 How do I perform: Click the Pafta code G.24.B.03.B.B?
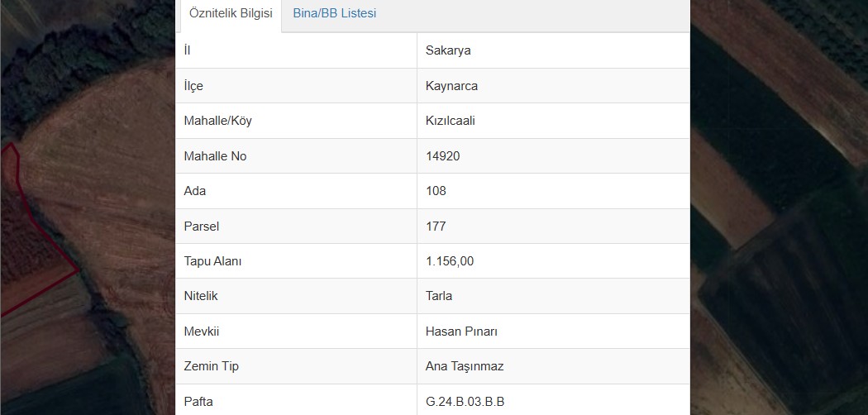click(465, 402)
